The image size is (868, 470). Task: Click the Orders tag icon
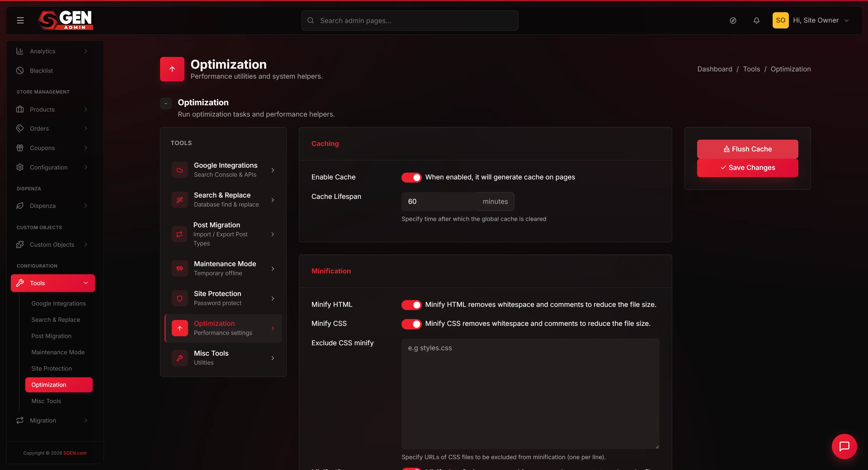[20, 128]
